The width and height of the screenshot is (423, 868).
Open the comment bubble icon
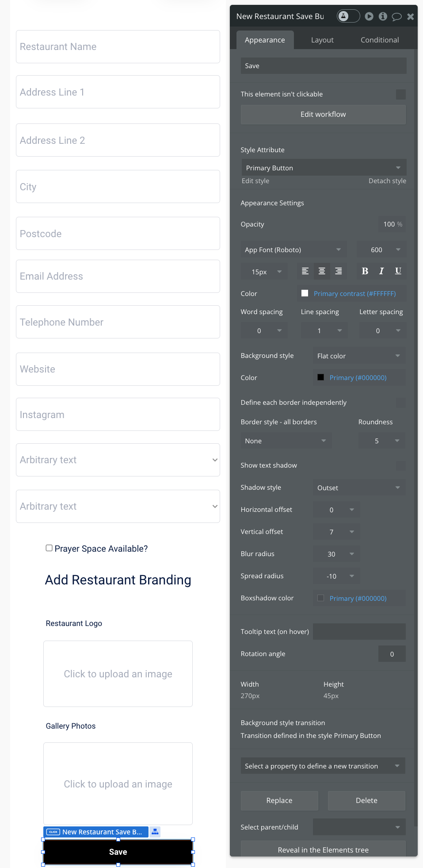tap(396, 17)
